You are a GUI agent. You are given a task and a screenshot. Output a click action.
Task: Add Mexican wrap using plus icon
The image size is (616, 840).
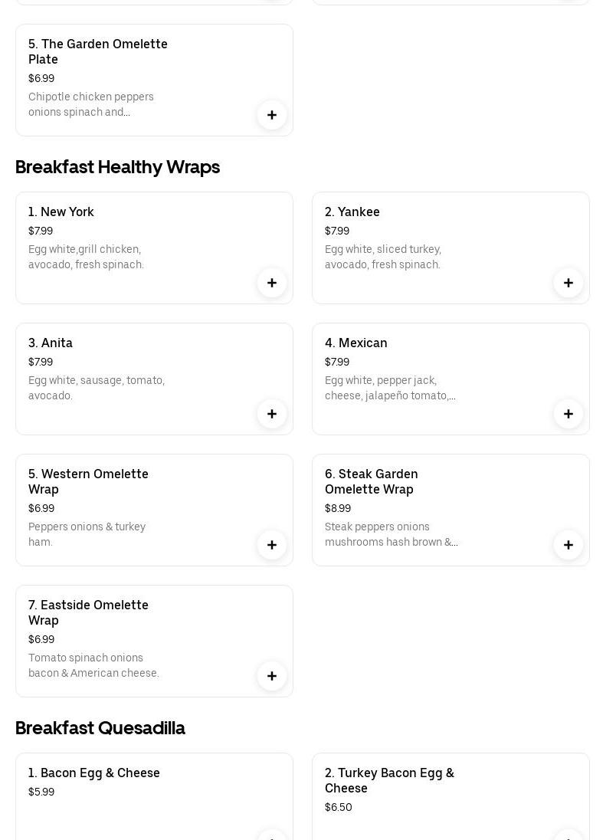click(x=568, y=414)
